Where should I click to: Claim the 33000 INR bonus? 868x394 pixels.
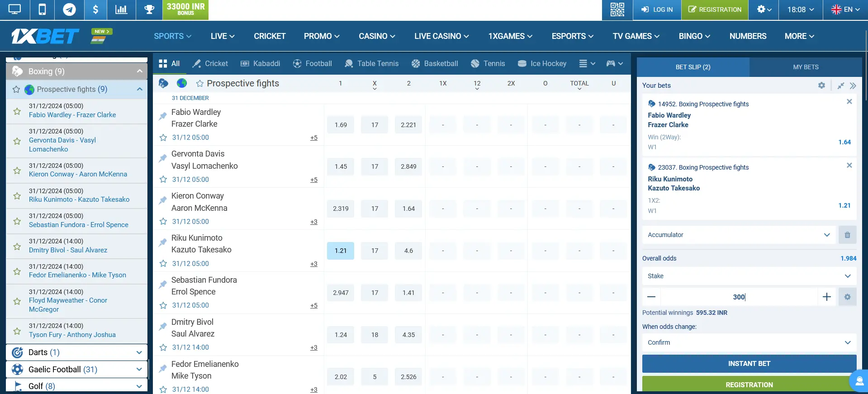tap(185, 9)
